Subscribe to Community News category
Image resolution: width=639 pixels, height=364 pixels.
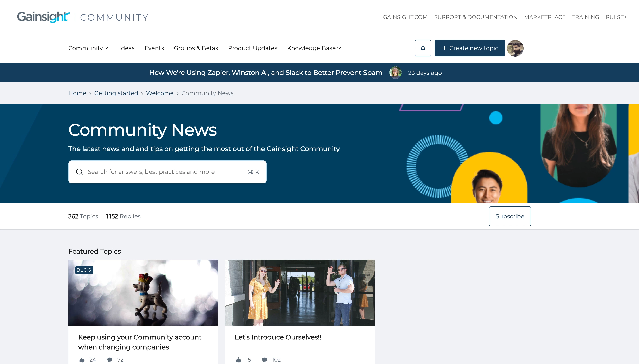pos(510,216)
